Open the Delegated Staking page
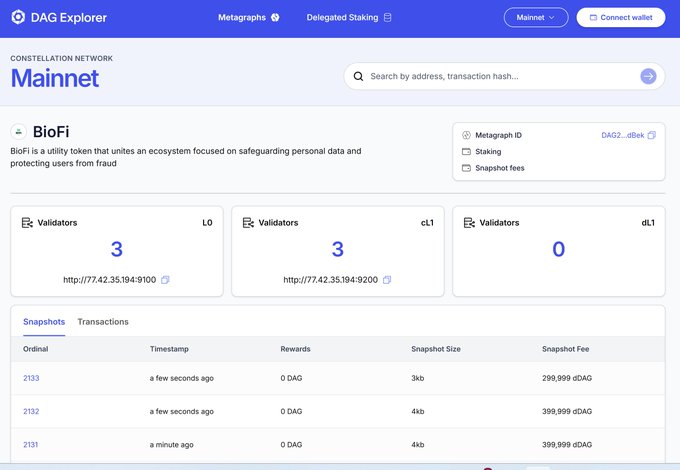This screenshot has width=680, height=470. (x=349, y=17)
